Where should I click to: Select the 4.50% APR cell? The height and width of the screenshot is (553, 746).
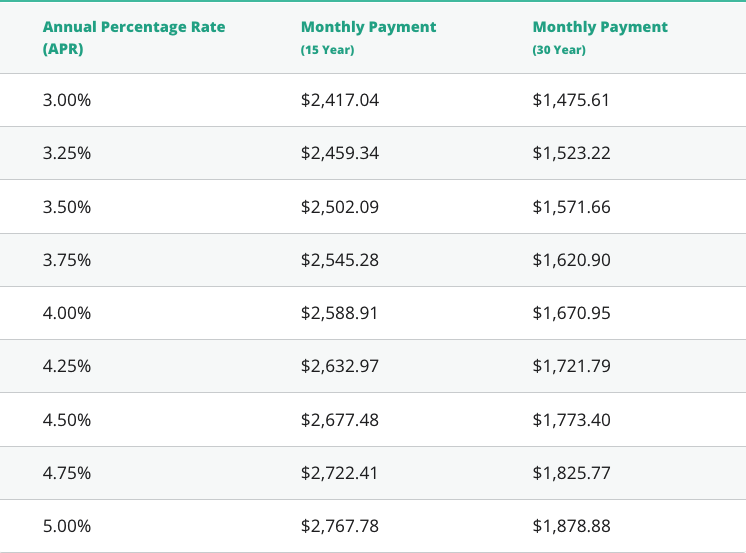point(67,420)
